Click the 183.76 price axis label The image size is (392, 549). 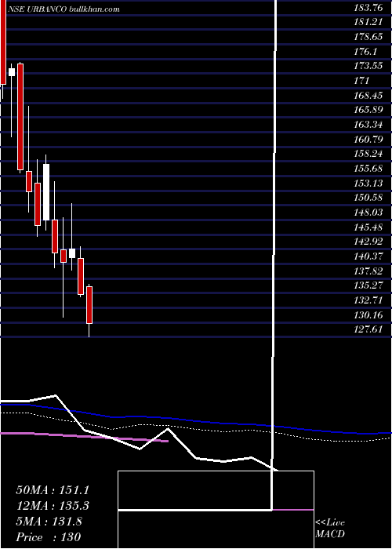pyautogui.click(x=368, y=8)
